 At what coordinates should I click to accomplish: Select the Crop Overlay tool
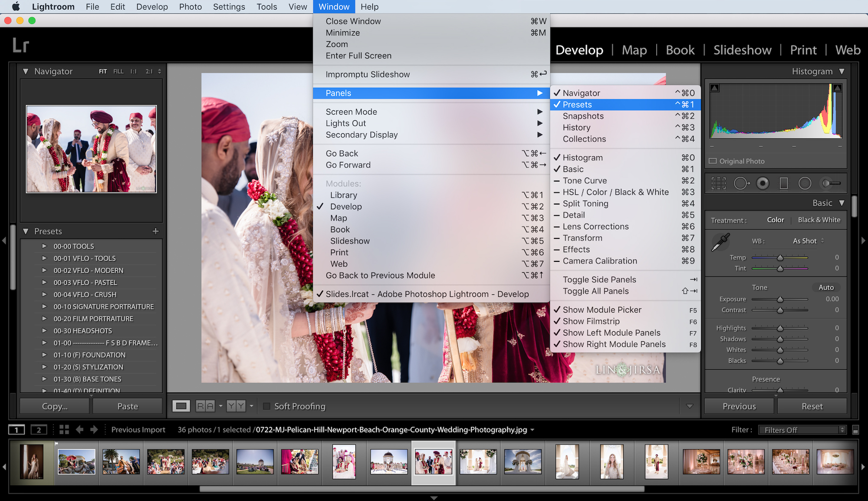pyautogui.click(x=718, y=183)
